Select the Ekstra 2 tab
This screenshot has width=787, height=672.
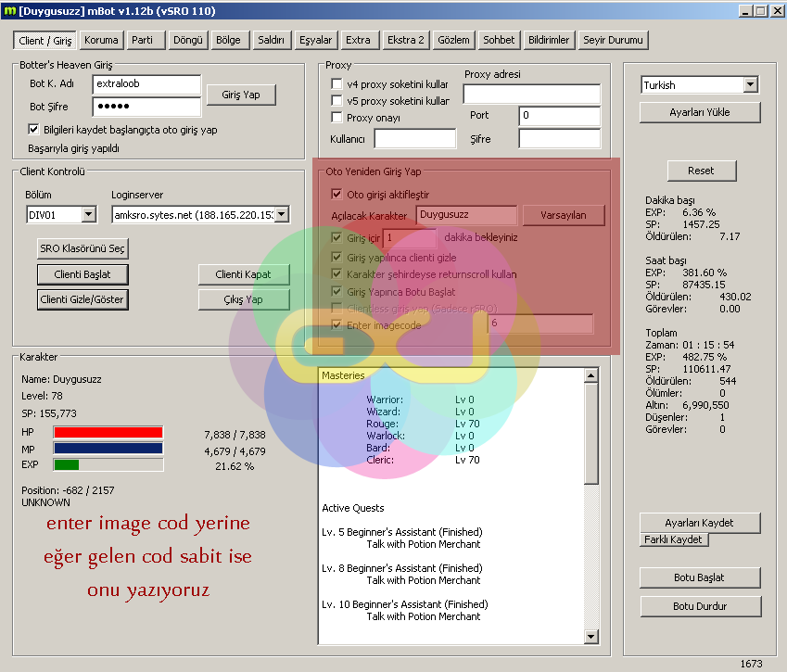tap(405, 40)
